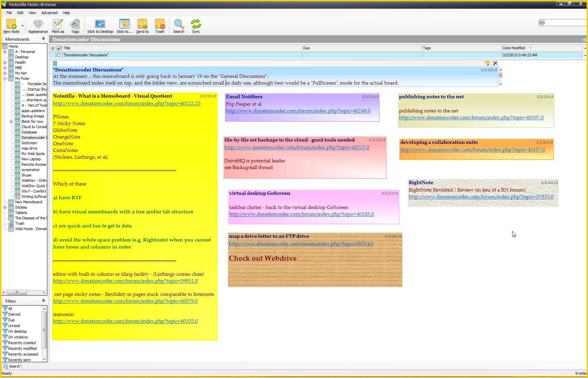
Task: Select the GoScreen memoboard
Action: (x=26, y=143)
